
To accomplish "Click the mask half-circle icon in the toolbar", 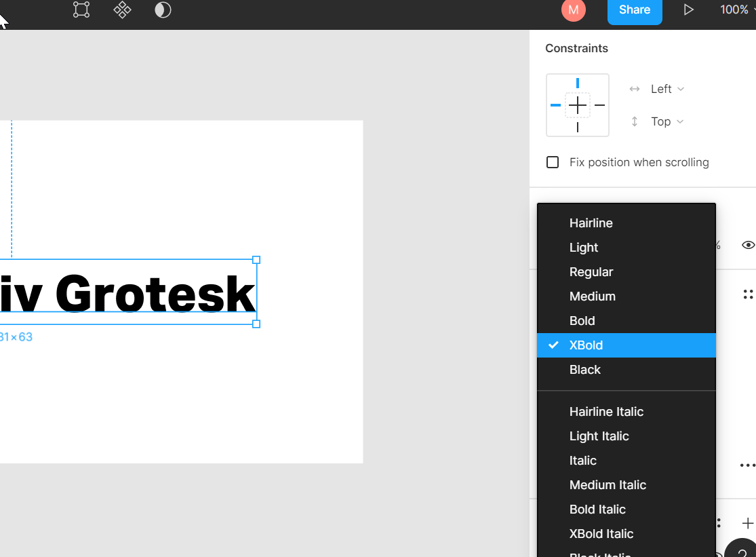I will tap(162, 10).
